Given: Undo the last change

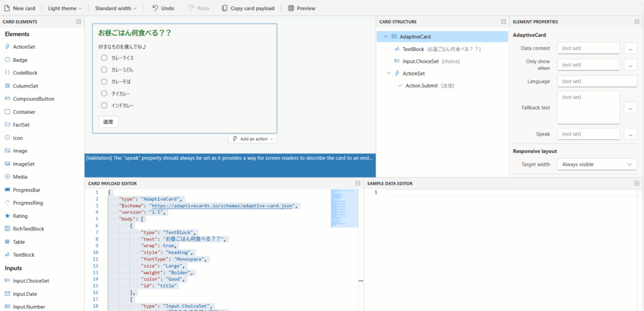Looking at the screenshot, I should coord(163,8).
